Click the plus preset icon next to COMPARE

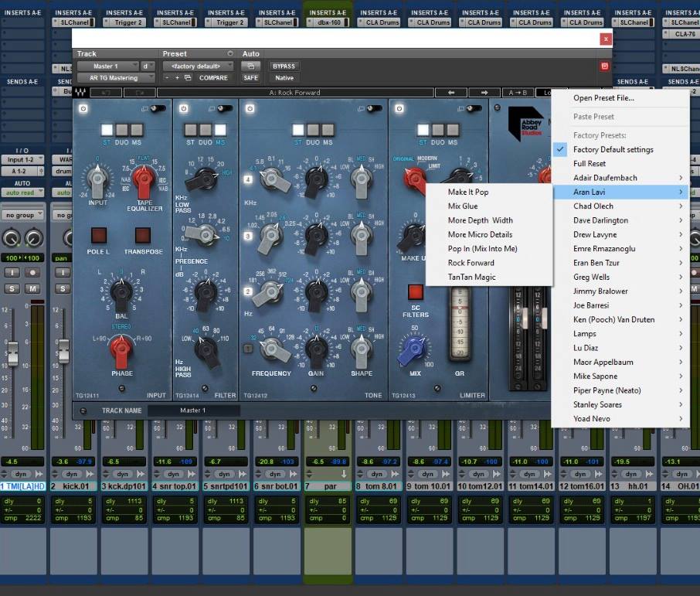click(x=177, y=78)
